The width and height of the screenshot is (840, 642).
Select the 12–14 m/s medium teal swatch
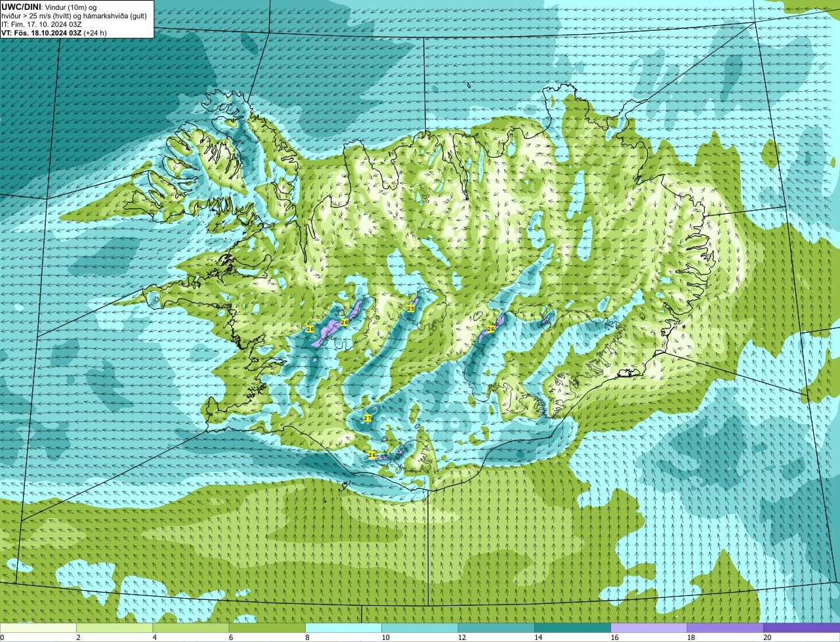tap(496, 628)
